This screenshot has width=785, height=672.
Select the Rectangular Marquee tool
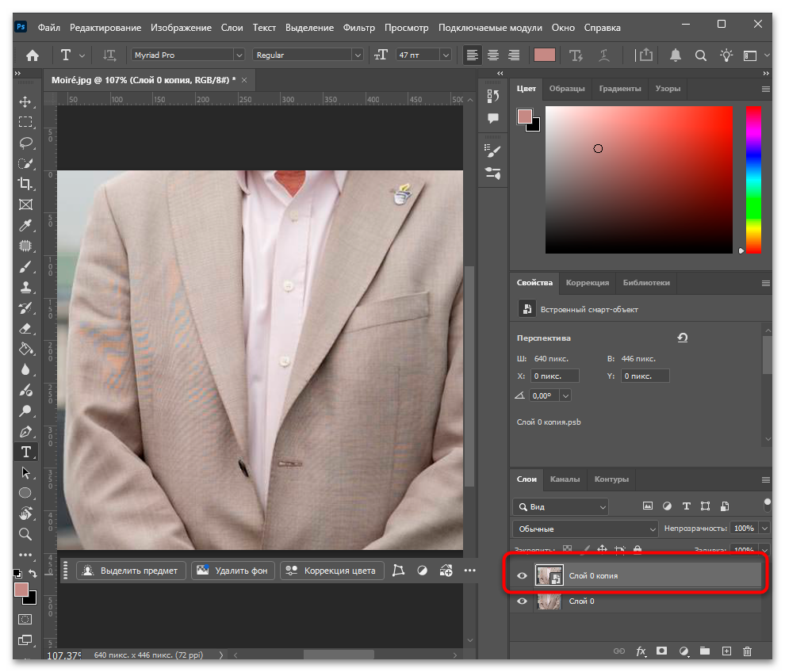tap(25, 122)
